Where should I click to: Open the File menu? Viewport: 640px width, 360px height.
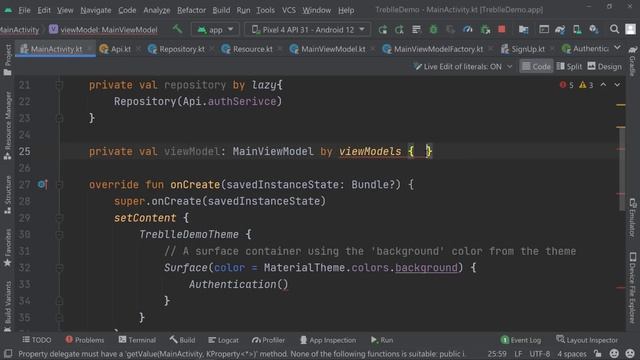[x=24, y=10]
